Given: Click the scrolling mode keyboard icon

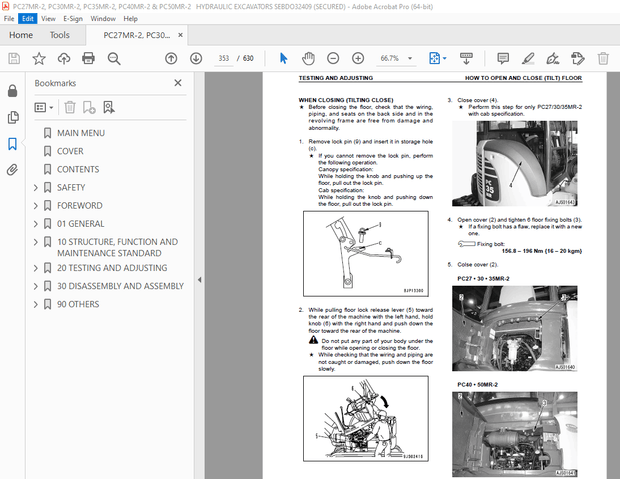Looking at the screenshot, I should (x=466, y=59).
